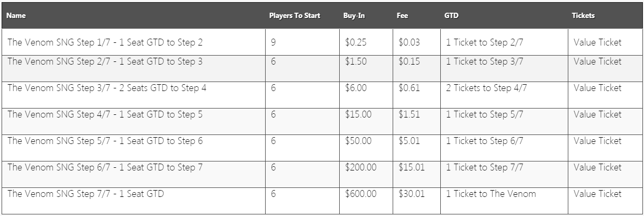Click the $0.25 buy-in cell
The image size is (644, 216).
(356, 42)
